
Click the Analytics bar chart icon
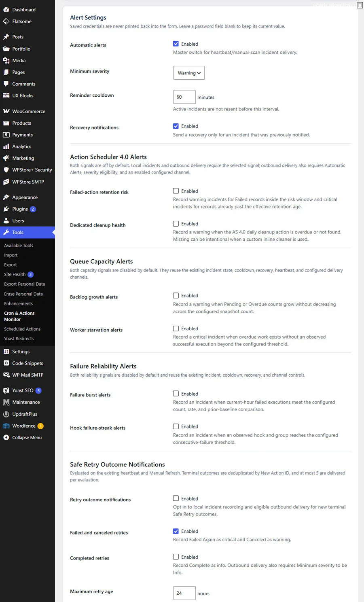click(x=6, y=147)
